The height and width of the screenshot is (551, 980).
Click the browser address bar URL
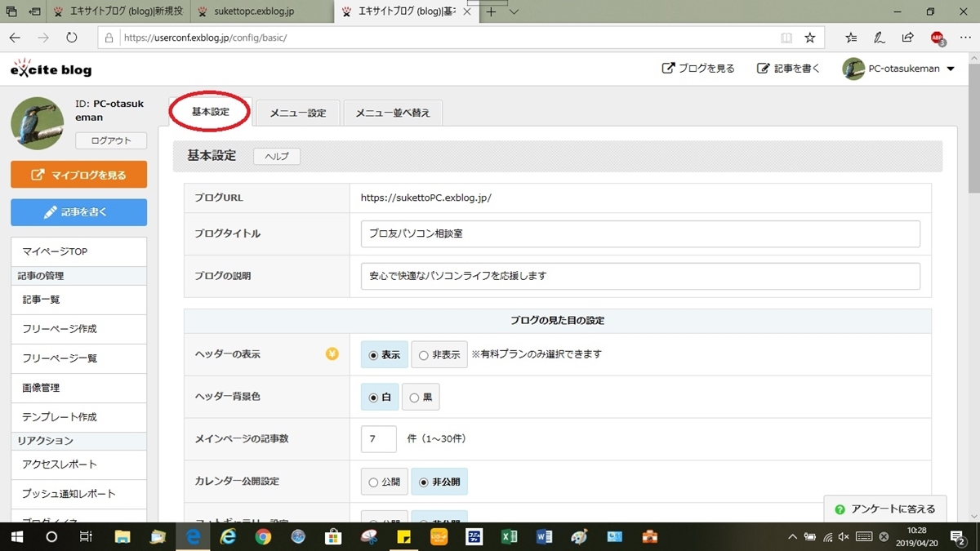[x=204, y=38]
